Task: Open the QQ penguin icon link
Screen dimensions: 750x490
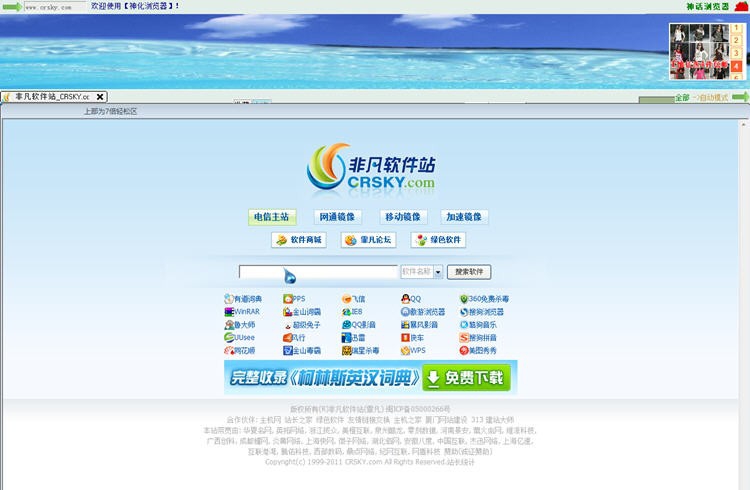Action: click(411, 299)
